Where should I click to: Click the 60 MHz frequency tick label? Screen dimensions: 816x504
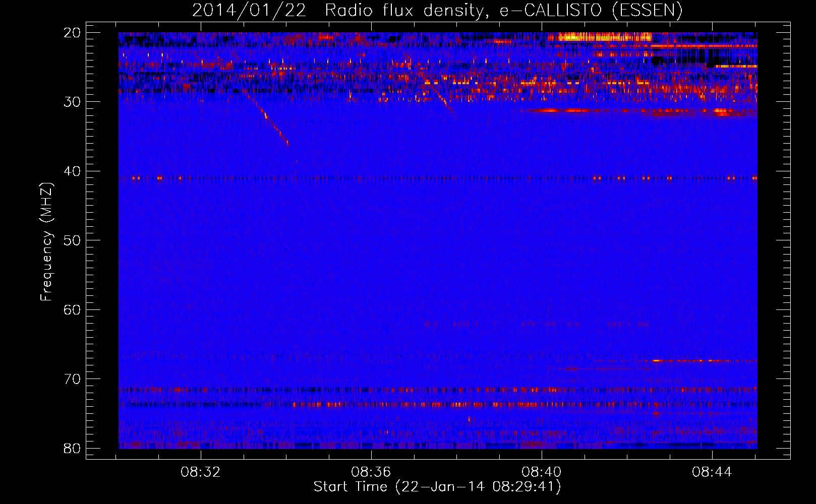pos(72,309)
